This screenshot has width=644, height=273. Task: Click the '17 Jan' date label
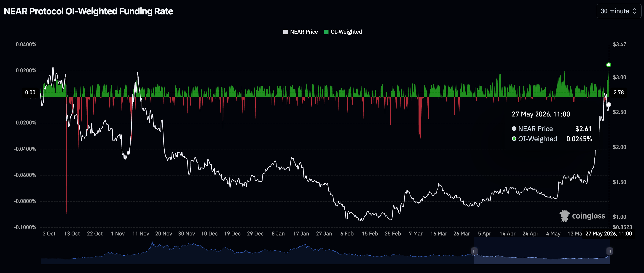click(x=301, y=233)
